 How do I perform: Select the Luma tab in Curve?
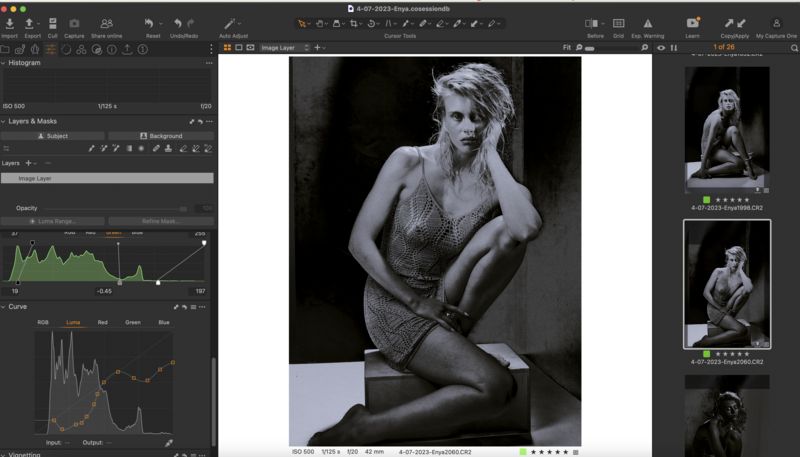(x=73, y=322)
